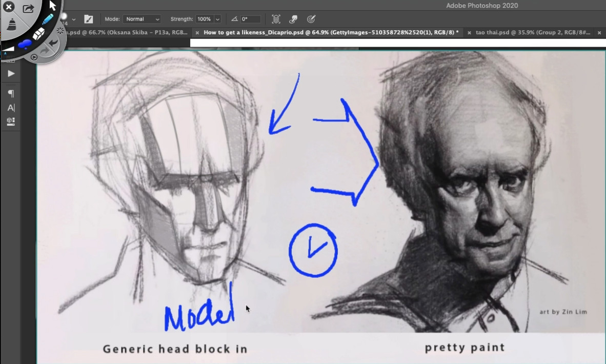This screenshot has height=364, width=606.
Task: Click the small circled play icon on the overlay
Action: point(34,57)
